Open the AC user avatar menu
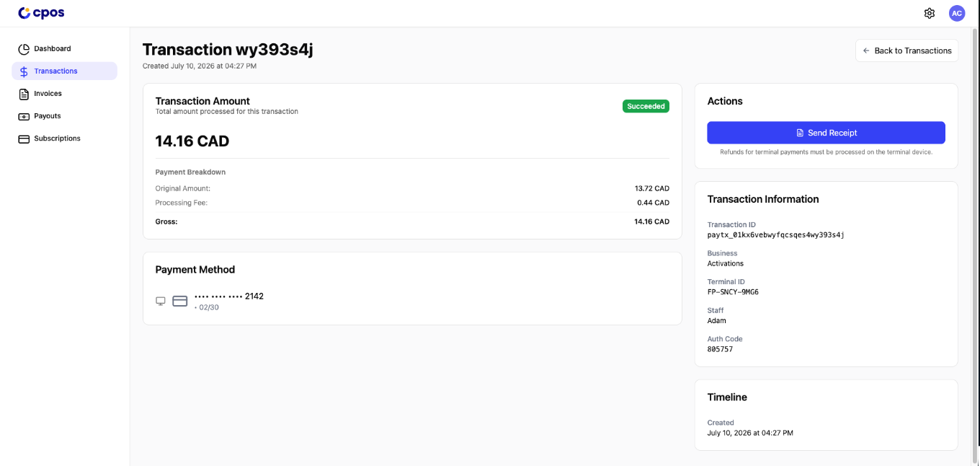The width and height of the screenshot is (980, 466). coord(957,13)
